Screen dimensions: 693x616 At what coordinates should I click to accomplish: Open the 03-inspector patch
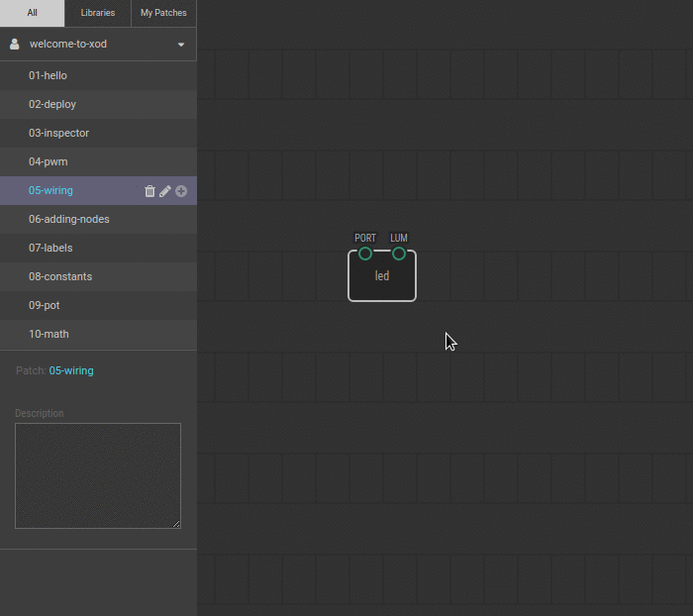[x=58, y=133]
